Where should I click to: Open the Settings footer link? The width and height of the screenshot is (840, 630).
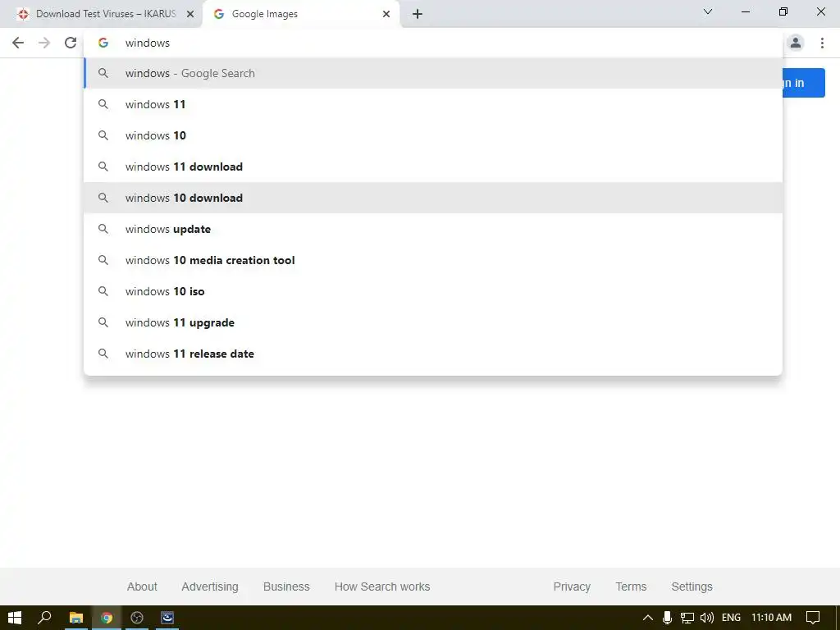click(692, 587)
